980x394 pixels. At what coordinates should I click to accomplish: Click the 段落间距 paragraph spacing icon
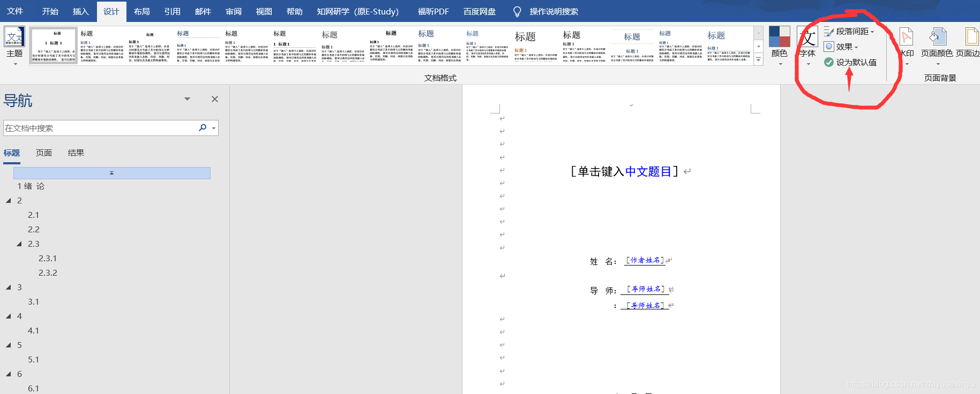(x=829, y=32)
